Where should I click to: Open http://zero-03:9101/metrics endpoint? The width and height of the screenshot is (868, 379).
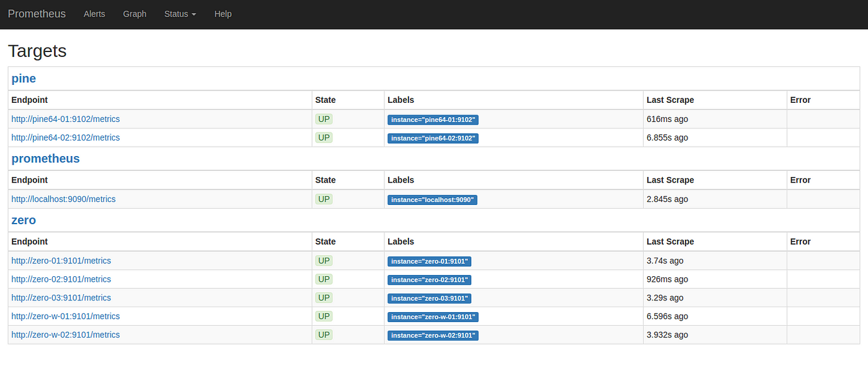click(x=61, y=298)
